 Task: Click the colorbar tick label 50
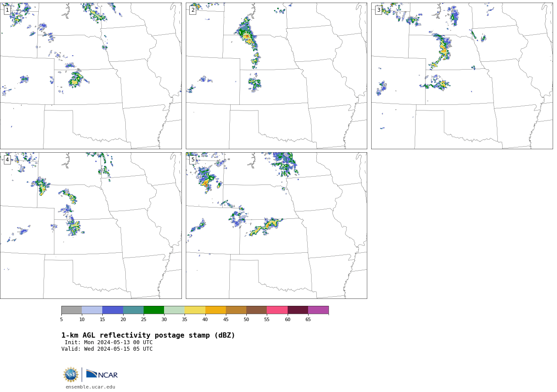tap(246, 320)
